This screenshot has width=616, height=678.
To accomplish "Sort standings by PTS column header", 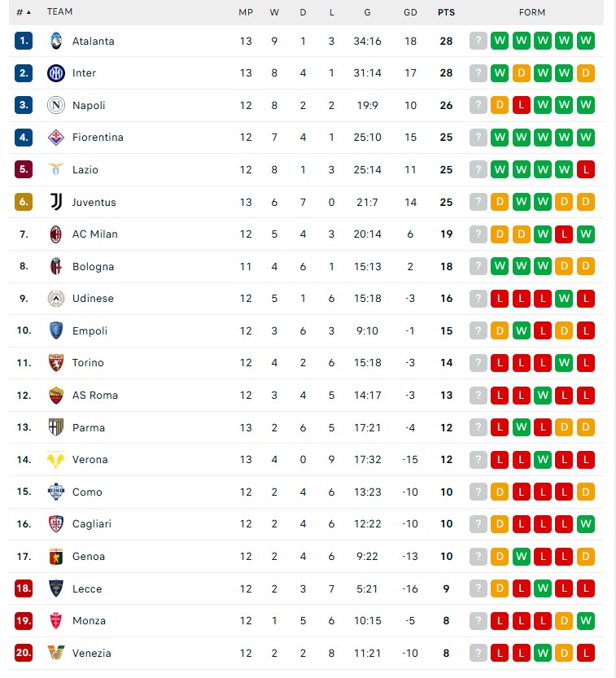I will point(446,12).
